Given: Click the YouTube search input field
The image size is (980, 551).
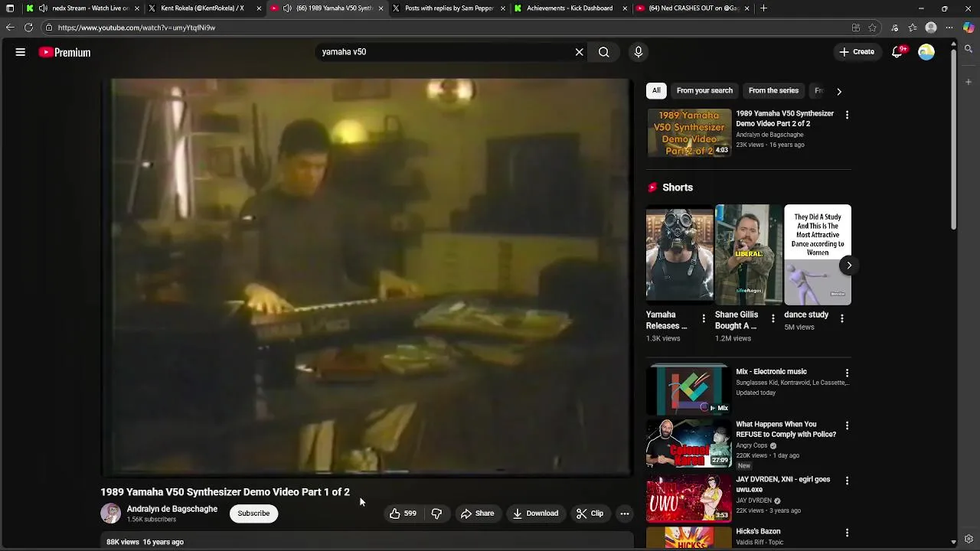Looking at the screenshot, I should (444, 52).
